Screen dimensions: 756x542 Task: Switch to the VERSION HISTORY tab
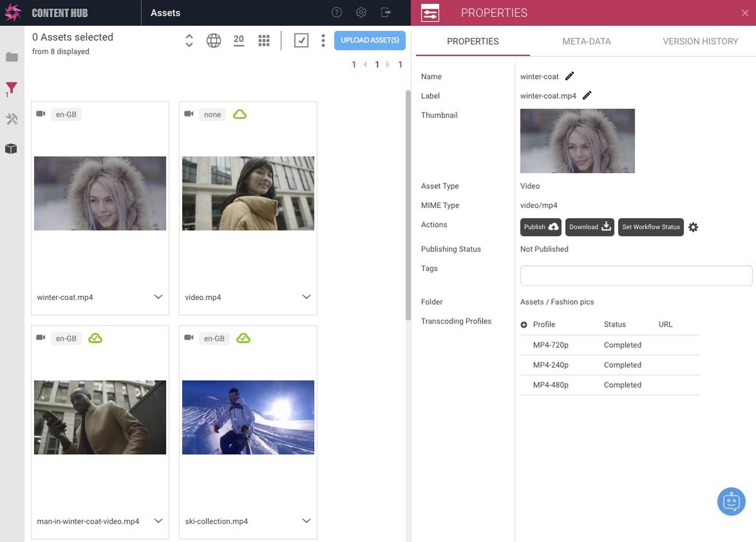(x=700, y=41)
